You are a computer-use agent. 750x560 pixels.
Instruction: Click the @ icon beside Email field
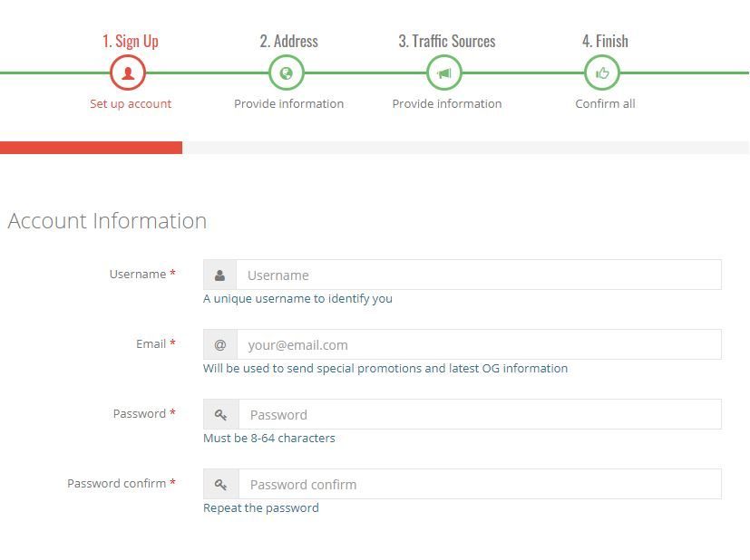[x=220, y=345]
